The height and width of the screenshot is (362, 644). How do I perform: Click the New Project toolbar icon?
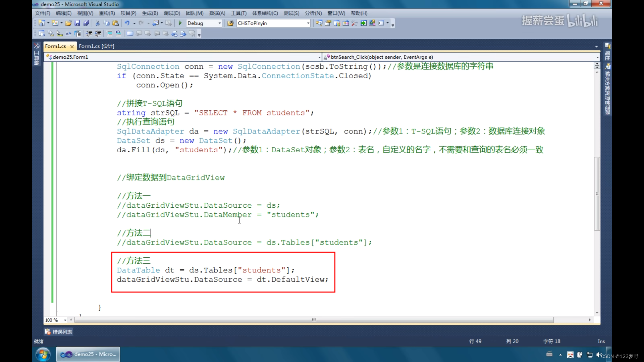click(42, 23)
